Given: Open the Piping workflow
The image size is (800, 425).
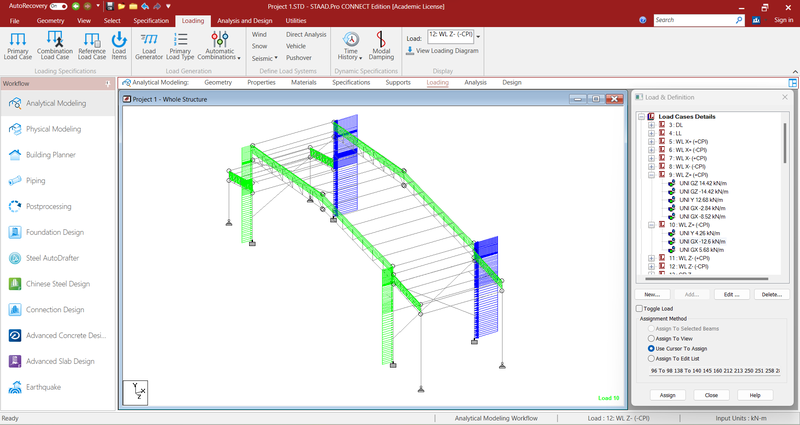Looking at the screenshot, I should pos(58,181).
